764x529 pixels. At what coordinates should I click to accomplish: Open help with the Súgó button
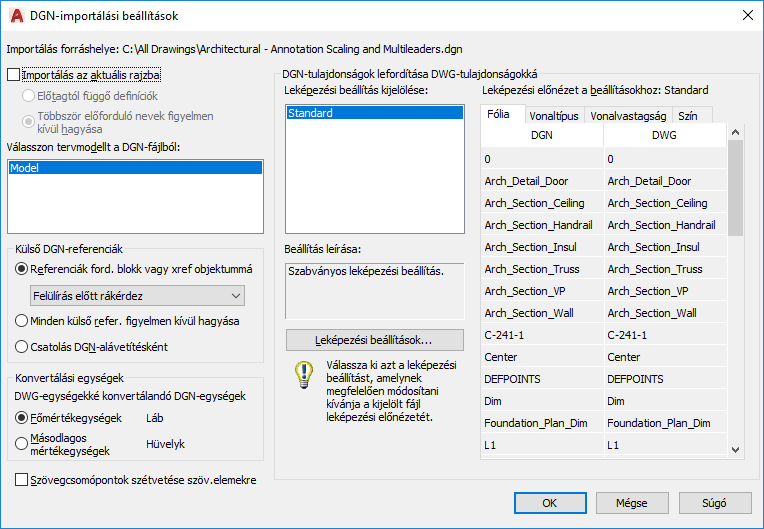715,503
